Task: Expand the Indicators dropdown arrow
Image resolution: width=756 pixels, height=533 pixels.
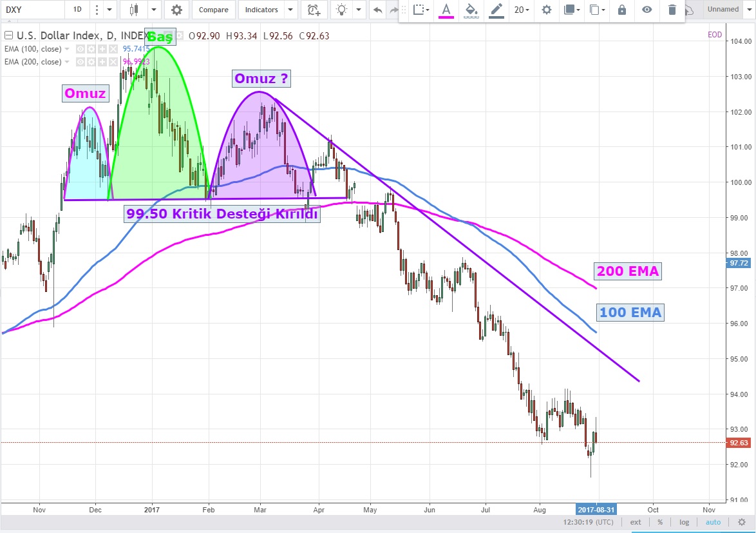Action: click(290, 10)
